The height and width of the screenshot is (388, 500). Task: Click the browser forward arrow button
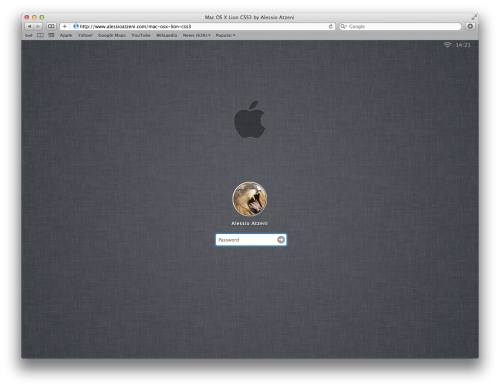(38, 26)
